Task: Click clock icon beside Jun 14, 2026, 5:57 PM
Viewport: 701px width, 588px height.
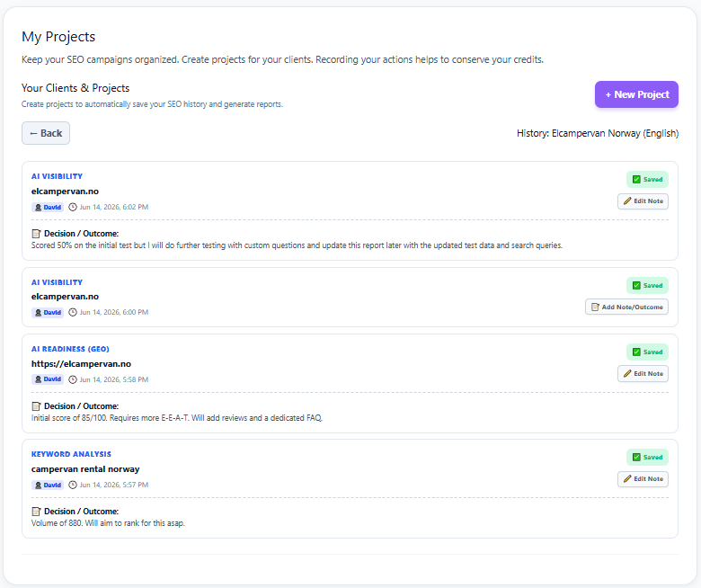Action: [73, 485]
